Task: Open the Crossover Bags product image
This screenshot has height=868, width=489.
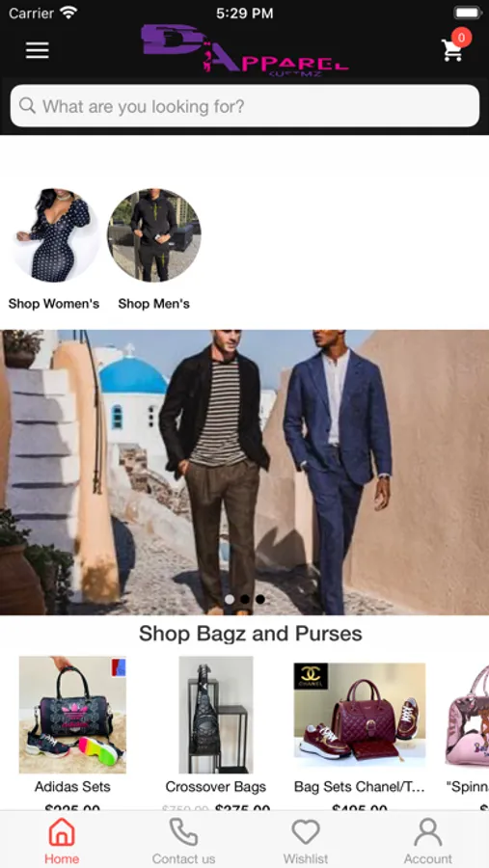Action: 216,715
